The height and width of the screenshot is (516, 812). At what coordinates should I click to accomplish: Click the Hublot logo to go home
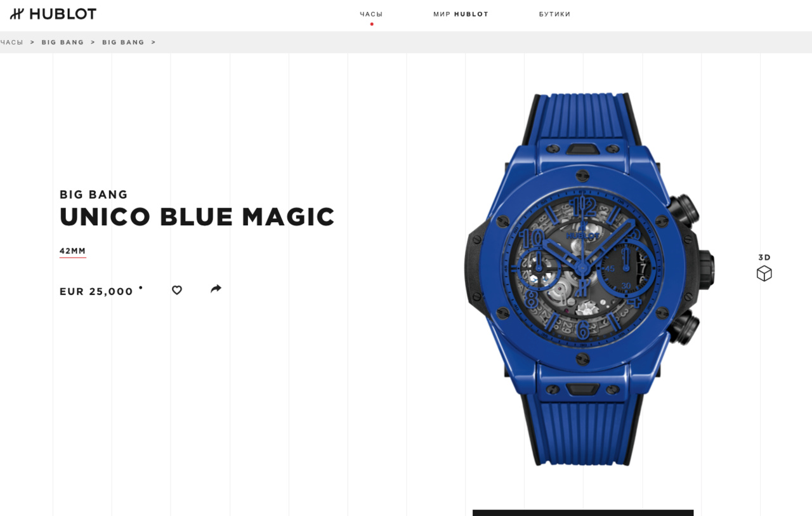[x=53, y=14]
